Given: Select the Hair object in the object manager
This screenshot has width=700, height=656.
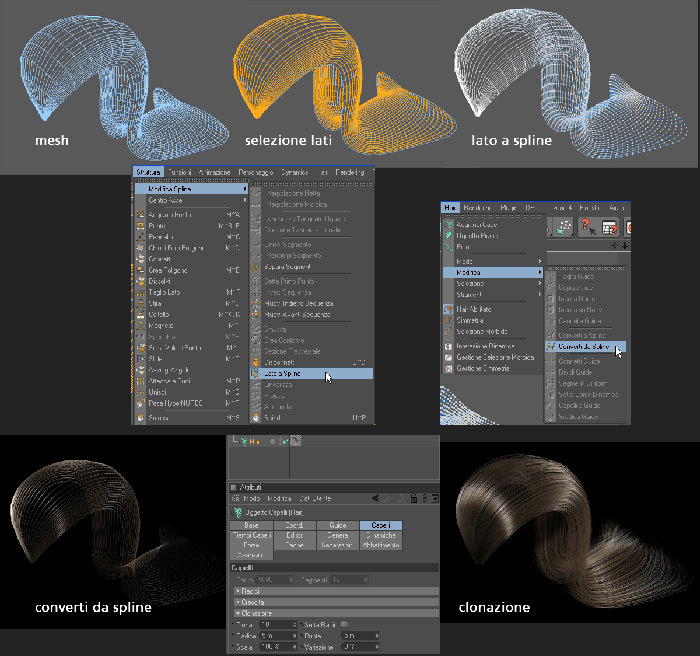Looking at the screenshot, I should [254, 442].
